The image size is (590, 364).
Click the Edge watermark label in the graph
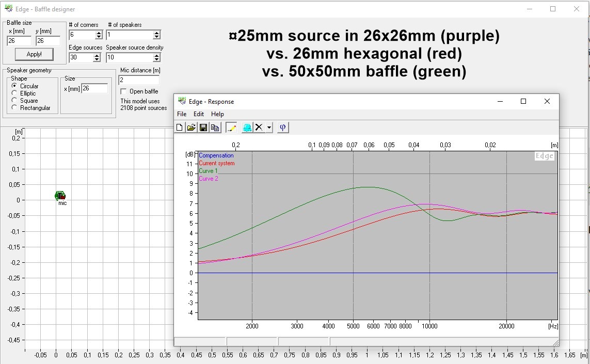[x=545, y=156]
